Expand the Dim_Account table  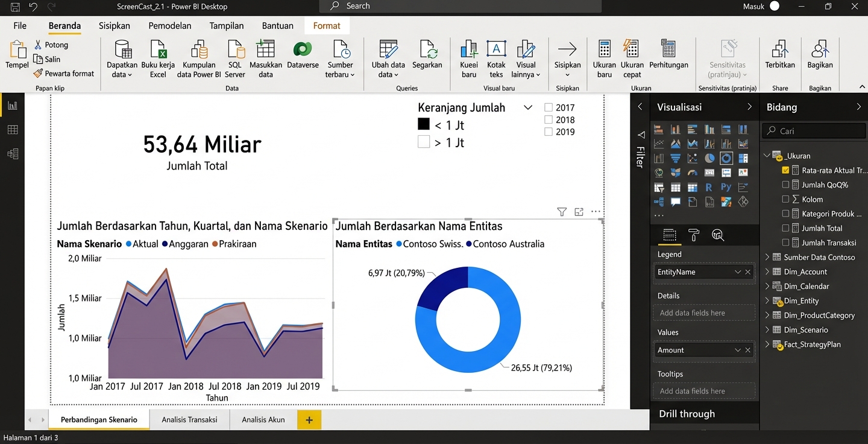767,271
